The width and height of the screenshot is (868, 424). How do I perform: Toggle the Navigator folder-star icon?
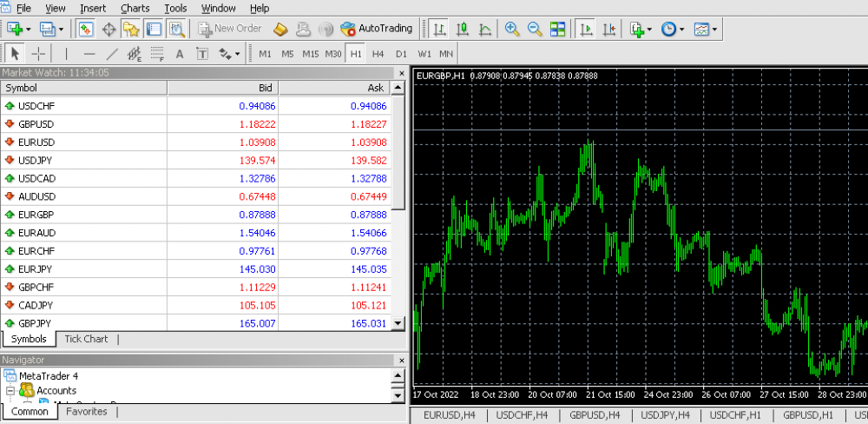coord(131,29)
